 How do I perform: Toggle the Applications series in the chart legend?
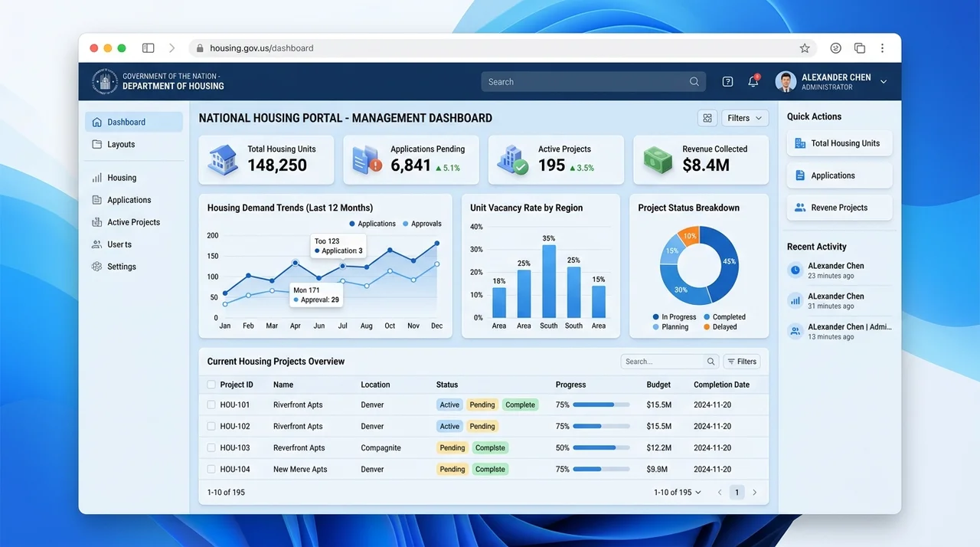(x=372, y=224)
